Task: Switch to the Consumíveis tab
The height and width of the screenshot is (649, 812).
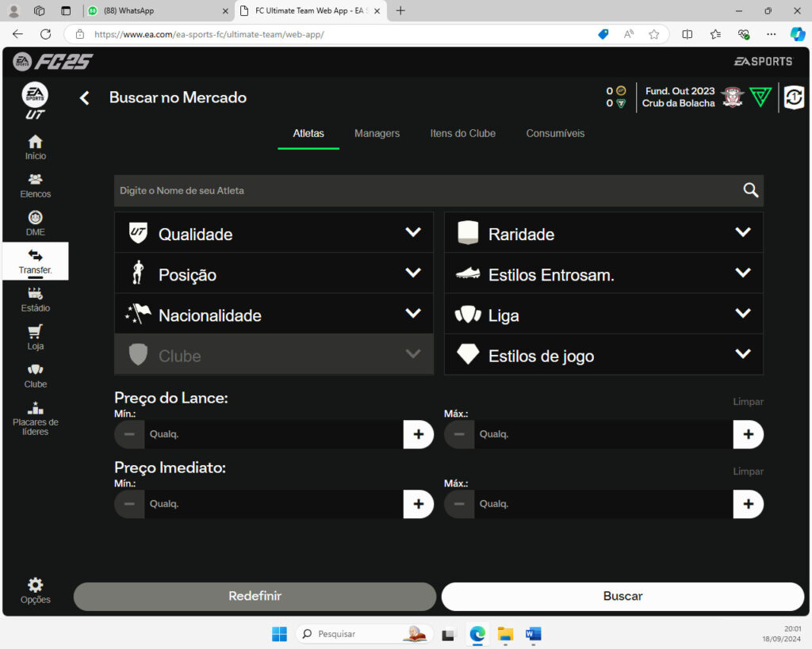Action: point(555,133)
